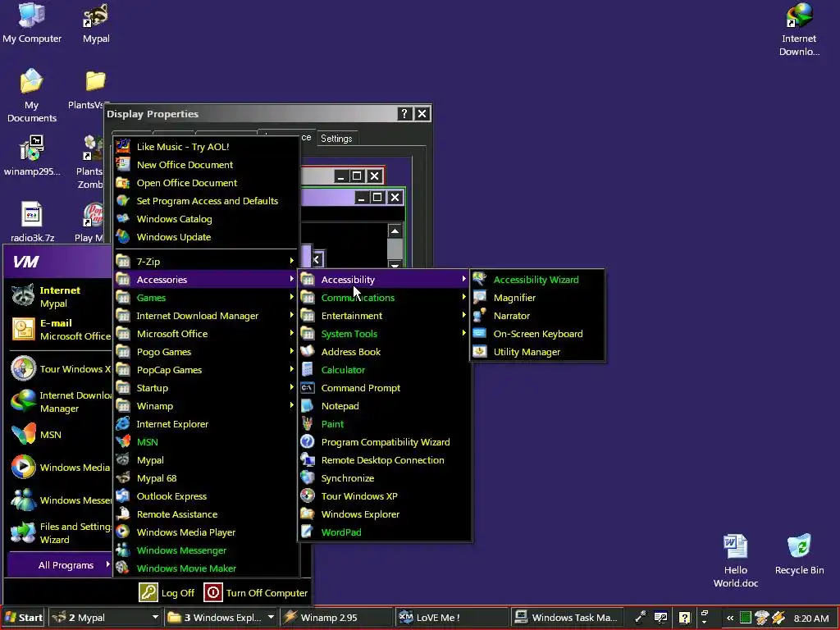Expand the System Tools submenu

[384, 334]
